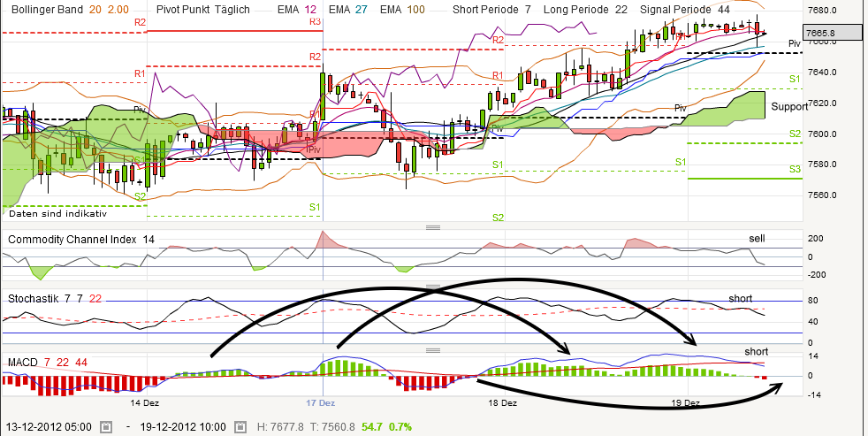Grab the divider grip above the MACD panel
868x436 pixels.
pyautogui.click(x=433, y=350)
